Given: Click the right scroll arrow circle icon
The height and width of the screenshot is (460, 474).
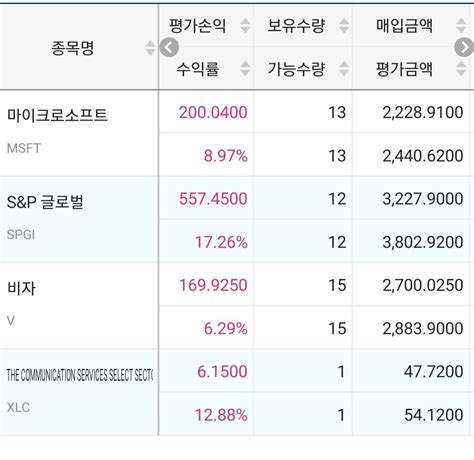Looking at the screenshot, I should coord(464,48).
